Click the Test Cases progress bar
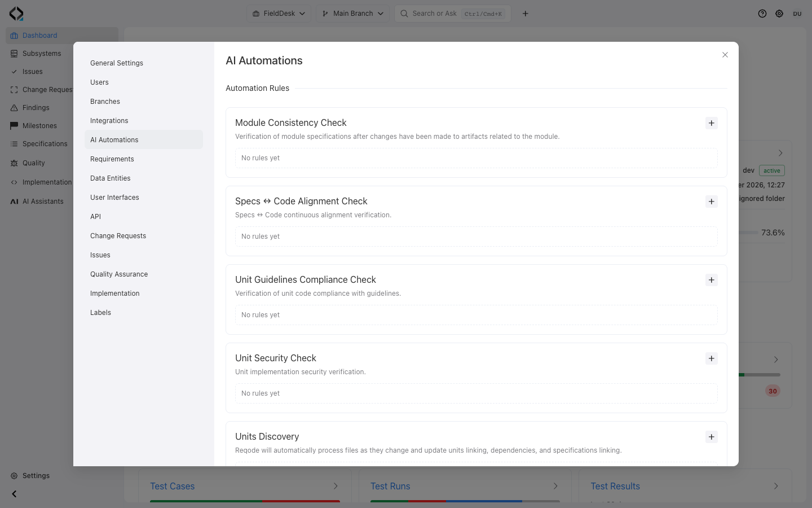 point(245,501)
